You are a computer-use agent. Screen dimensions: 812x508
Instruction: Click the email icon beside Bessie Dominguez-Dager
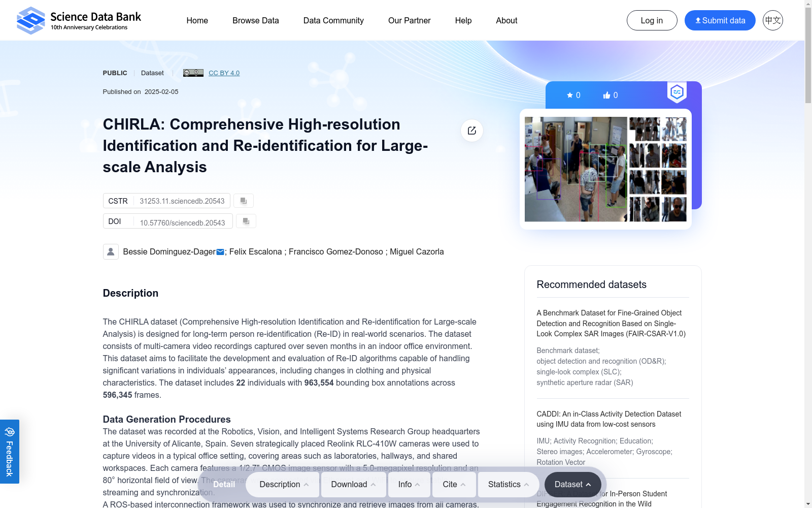pos(220,252)
